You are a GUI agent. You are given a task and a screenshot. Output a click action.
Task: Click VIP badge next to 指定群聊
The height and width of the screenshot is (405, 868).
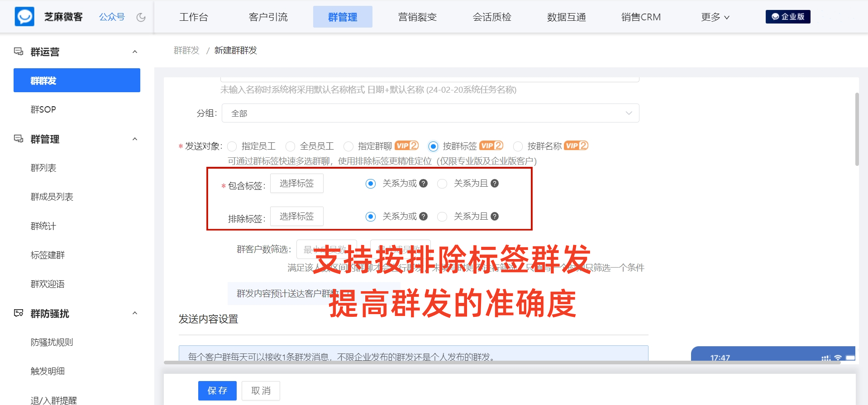point(406,146)
